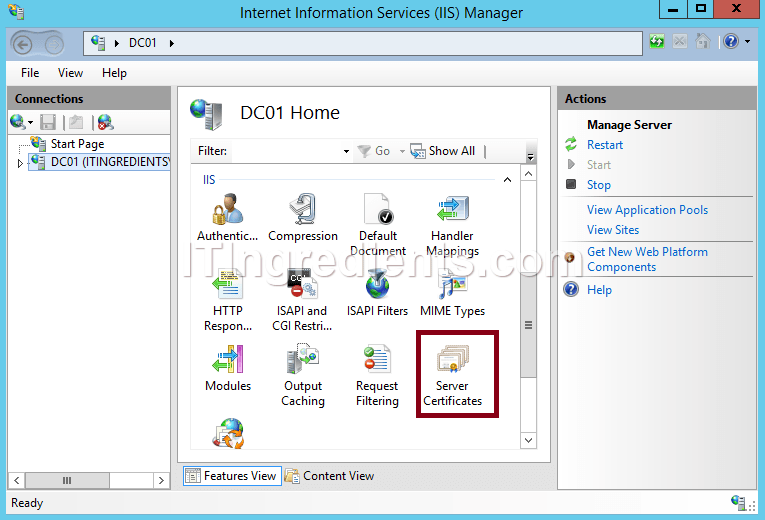Click Restart in Actions pane
The width and height of the screenshot is (765, 520).
tap(604, 145)
